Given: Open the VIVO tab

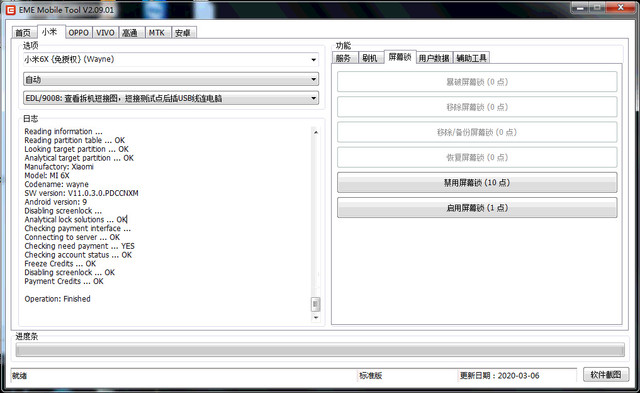Looking at the screenshot, I should click(105, 33).
